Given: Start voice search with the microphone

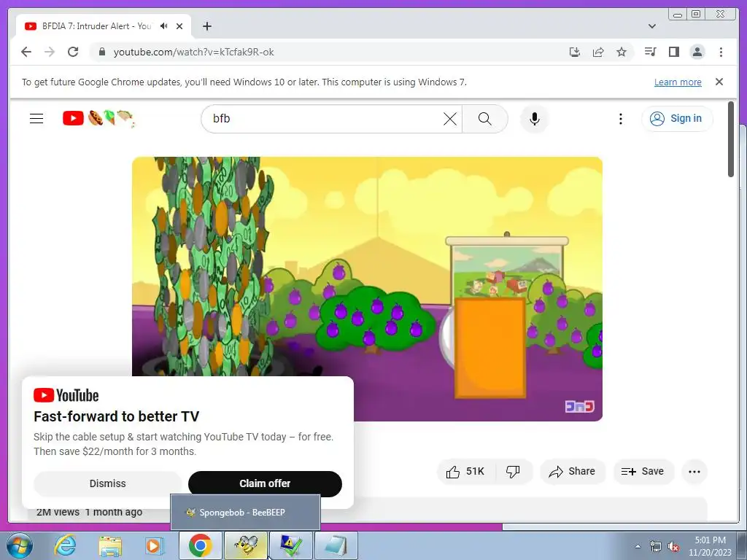Looking at the screenshot, I should click(x=535, y=119).
